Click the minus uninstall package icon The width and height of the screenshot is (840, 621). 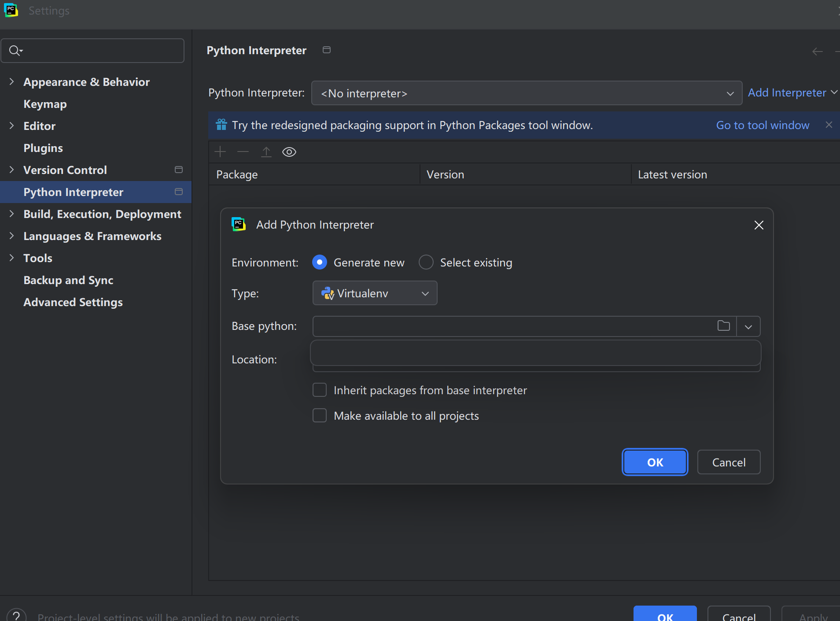tap(243, 152)
